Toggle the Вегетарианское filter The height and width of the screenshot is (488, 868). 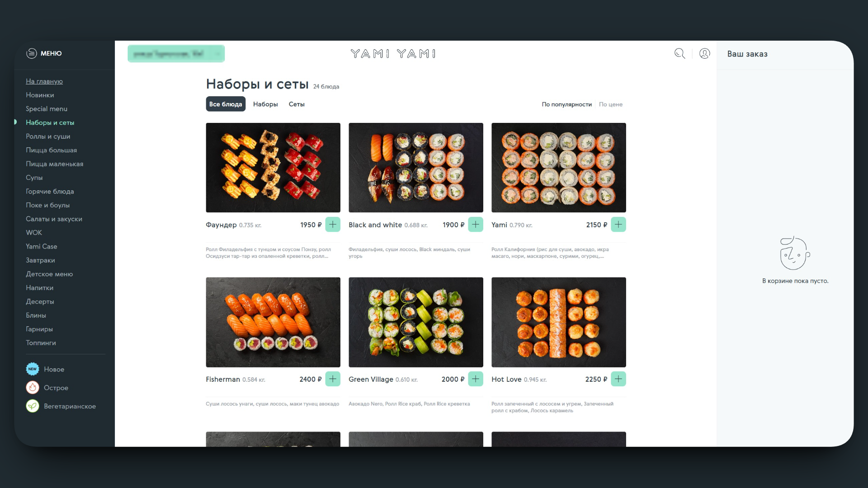coord(61,406)
